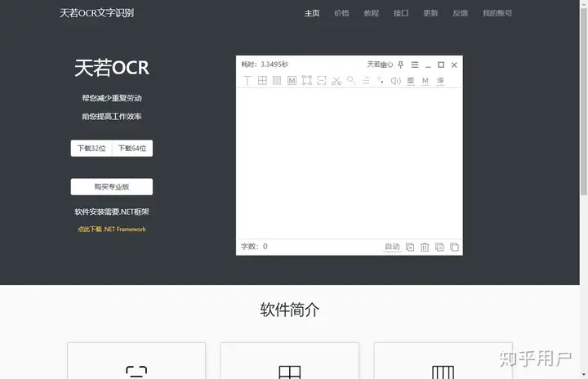Click the 软件简介 heading
This screenshot has height=379, width=588.
click(290, 310)
